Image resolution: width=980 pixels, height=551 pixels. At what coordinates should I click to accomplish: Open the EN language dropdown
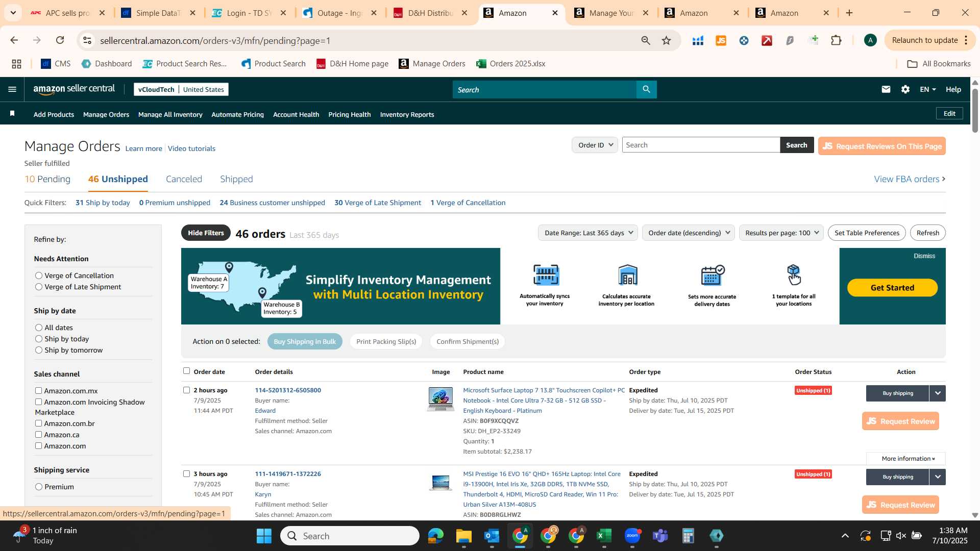(927, 89)
